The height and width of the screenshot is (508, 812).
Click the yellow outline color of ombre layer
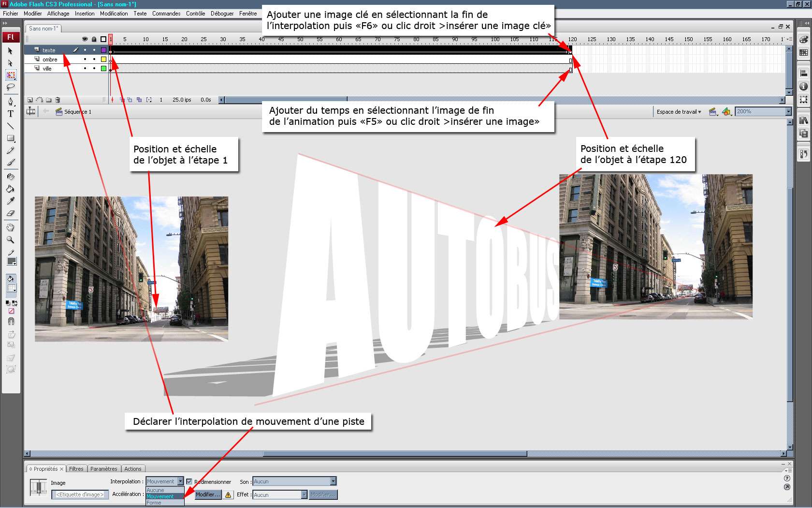(x=103, y=60)
